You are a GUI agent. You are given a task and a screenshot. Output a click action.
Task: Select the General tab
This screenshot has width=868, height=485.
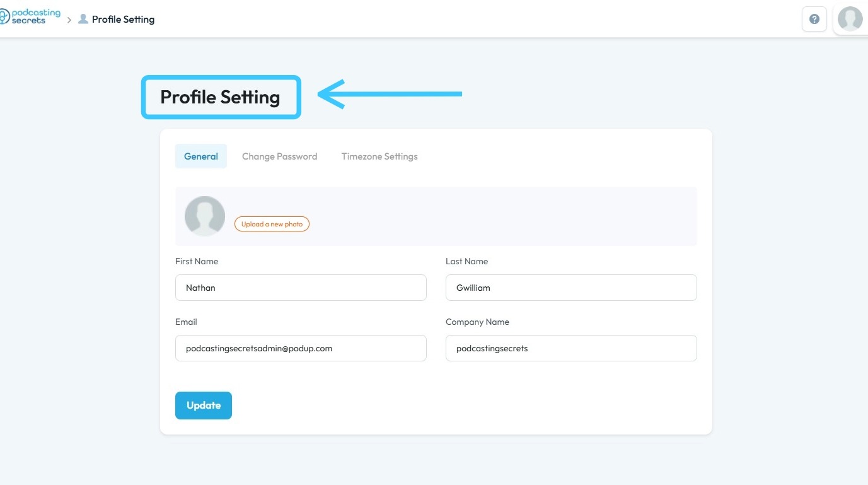(x=201, y=156)
